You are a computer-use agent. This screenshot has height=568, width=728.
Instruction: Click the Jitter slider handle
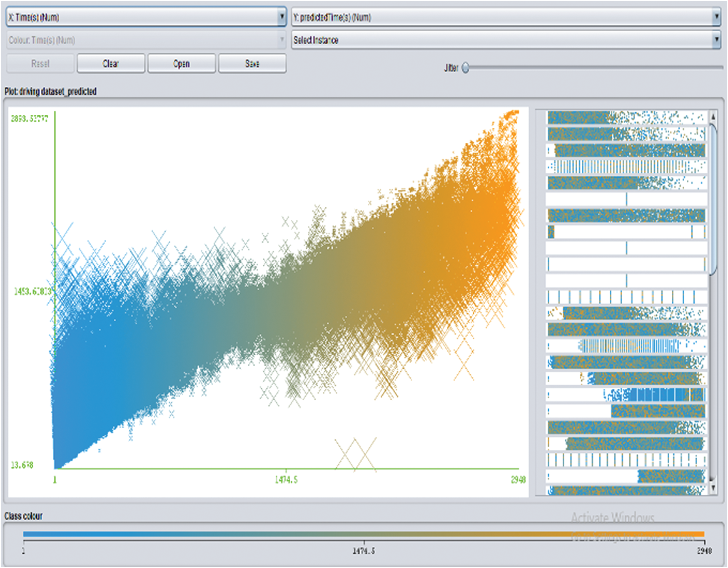(x=466, y=68)
